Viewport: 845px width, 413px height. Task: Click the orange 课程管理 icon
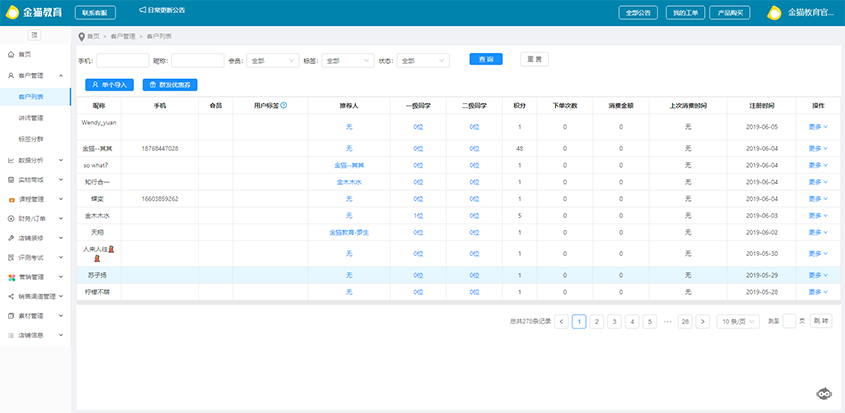click(x=11, y=199)
